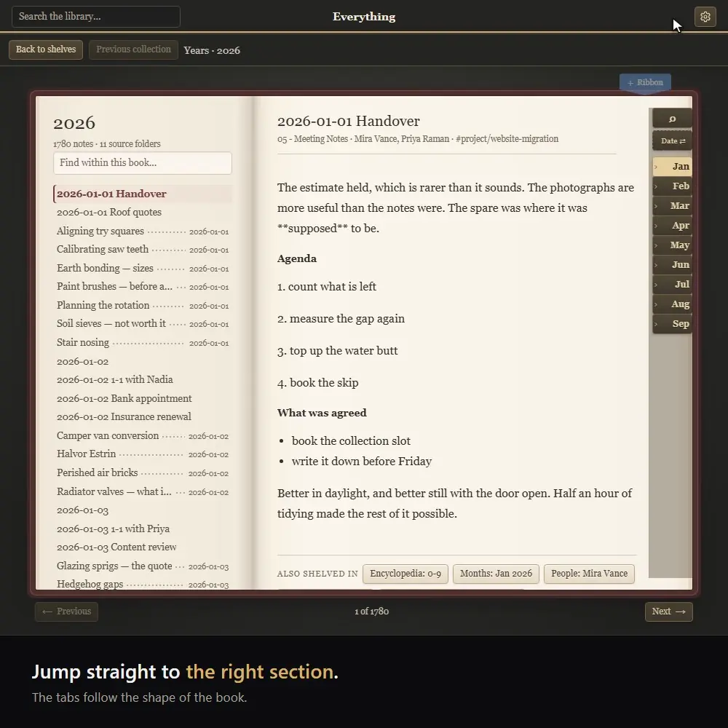
Task: Click the Everything library title
Action: (x=364, y=17)
